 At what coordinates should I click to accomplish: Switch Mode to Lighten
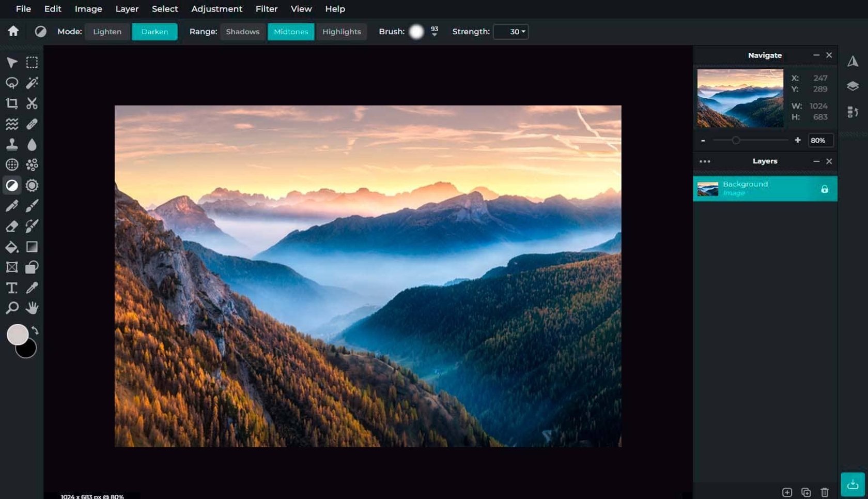click(x=107, y=32)
